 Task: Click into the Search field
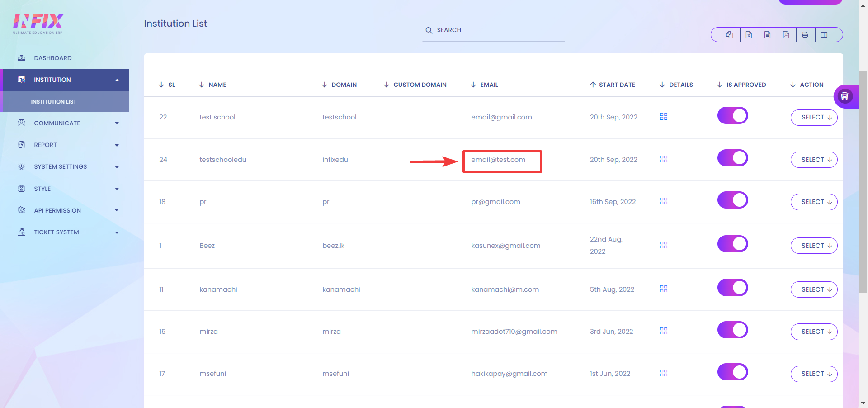pos(494,30)
